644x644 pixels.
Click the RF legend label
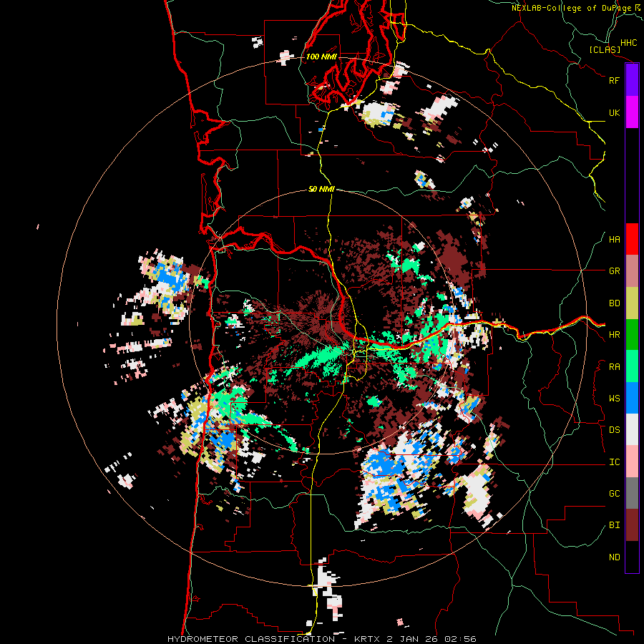(x=614, y=80)
